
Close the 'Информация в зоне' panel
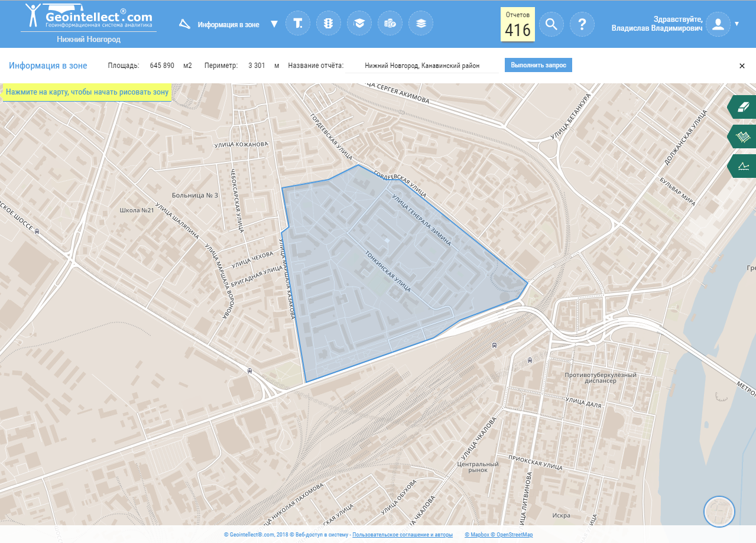pyautogui.click(x=742, y=66)
